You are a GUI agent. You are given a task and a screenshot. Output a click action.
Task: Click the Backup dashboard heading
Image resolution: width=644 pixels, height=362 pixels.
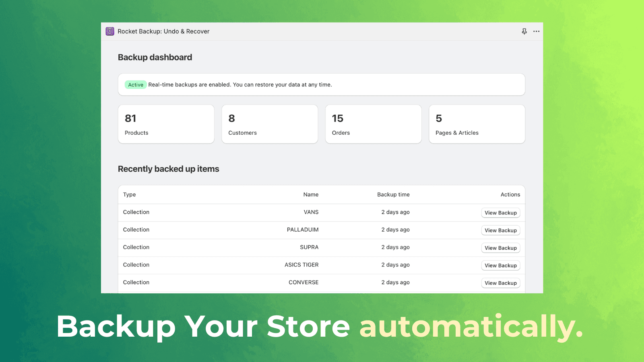155,57
